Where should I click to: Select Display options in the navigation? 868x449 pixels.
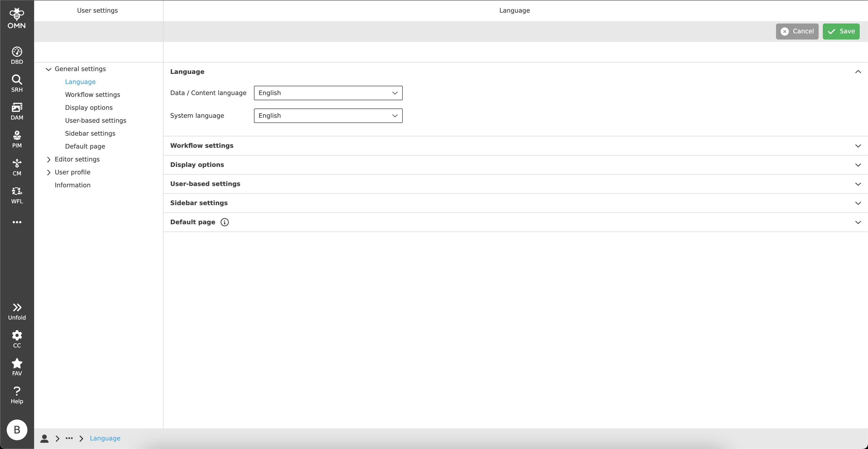[x=89, y=107]
